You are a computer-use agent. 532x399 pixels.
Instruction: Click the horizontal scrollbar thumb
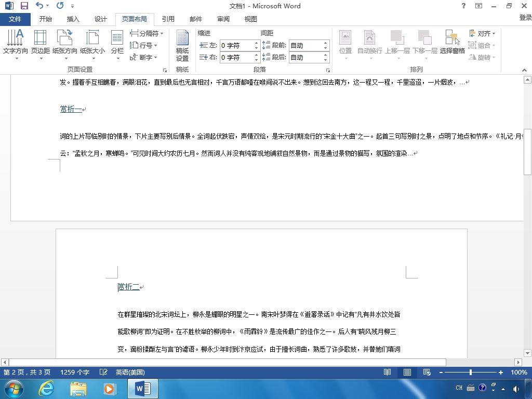click(x=228, y=362)
